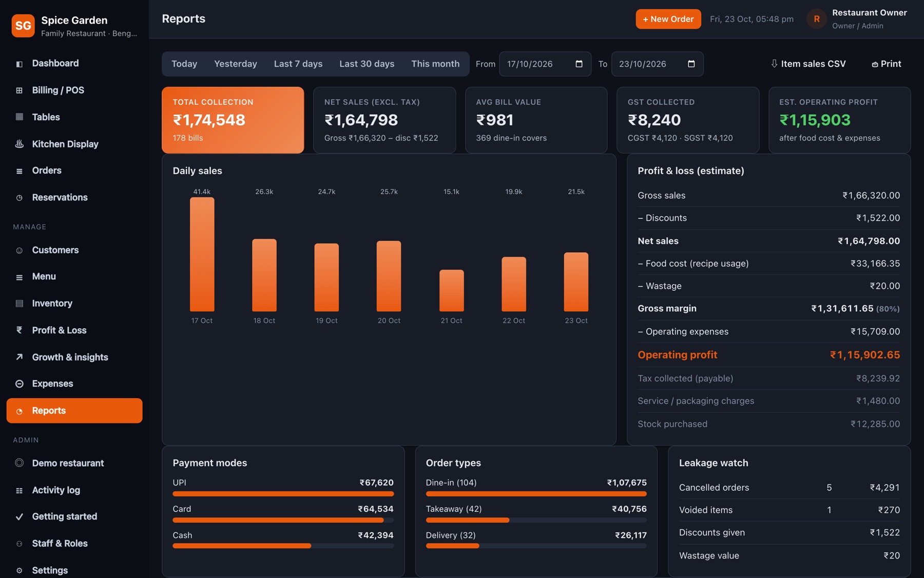Download Item sales CSV
This screenshot has height=578, width=924.
[808, 64]
